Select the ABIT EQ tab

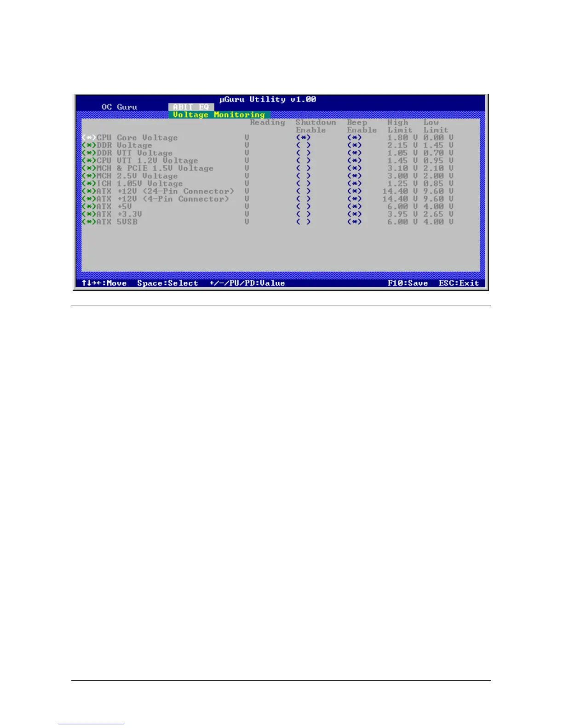click(x=191, y=107)
